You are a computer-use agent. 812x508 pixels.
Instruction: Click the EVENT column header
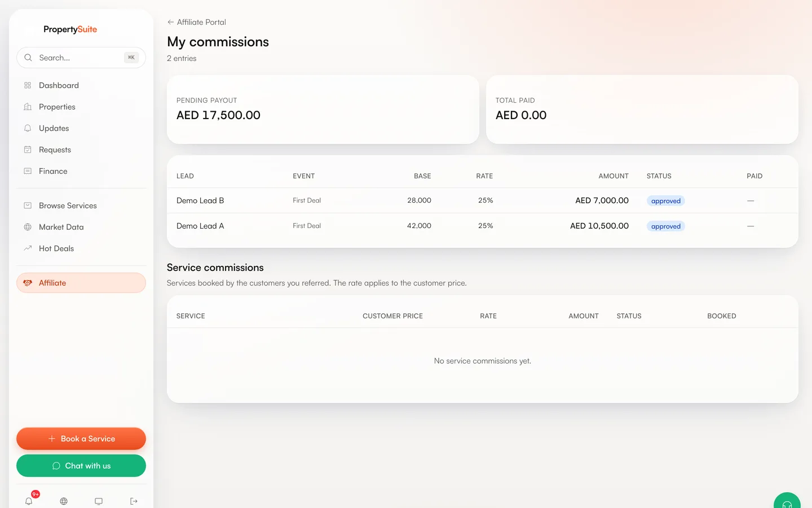coord(303,176)
